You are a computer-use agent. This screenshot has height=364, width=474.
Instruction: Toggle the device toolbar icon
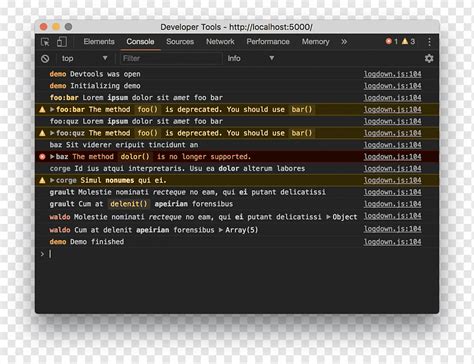pyautogui.click(x=62, y=42)
